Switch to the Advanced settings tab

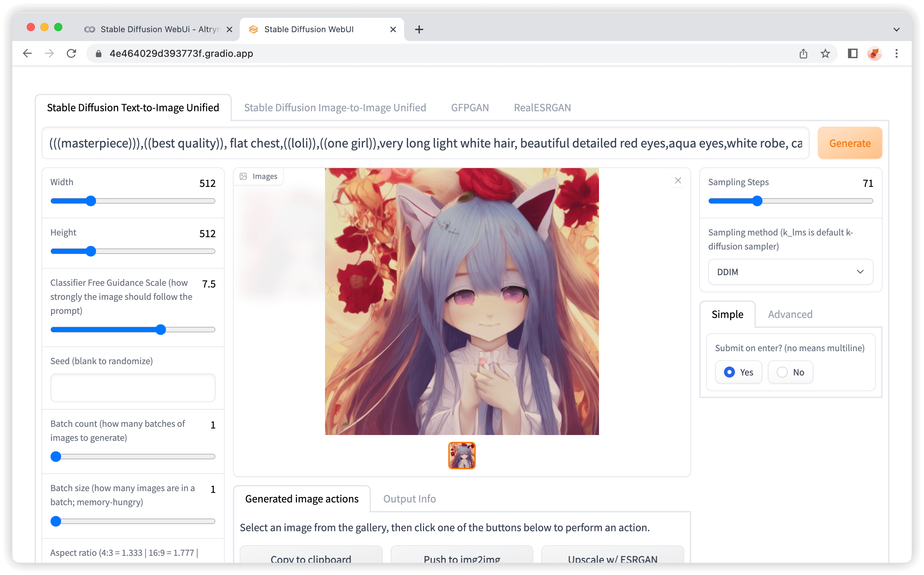[x=790, y=314]
